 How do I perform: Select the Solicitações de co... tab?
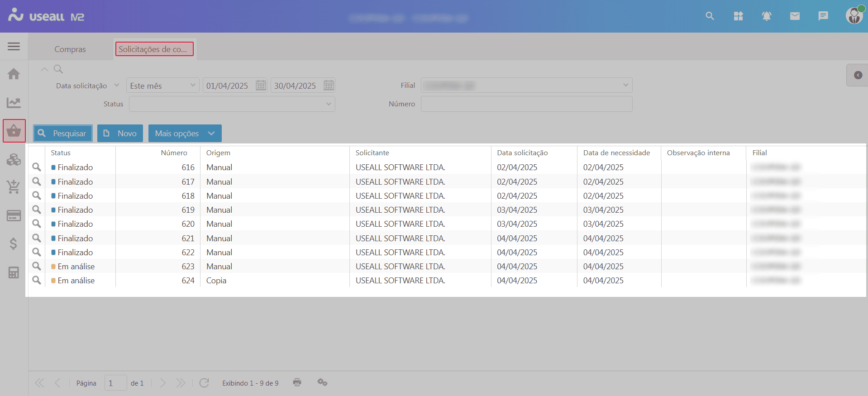pyautogui.click(x=154, y=49)
